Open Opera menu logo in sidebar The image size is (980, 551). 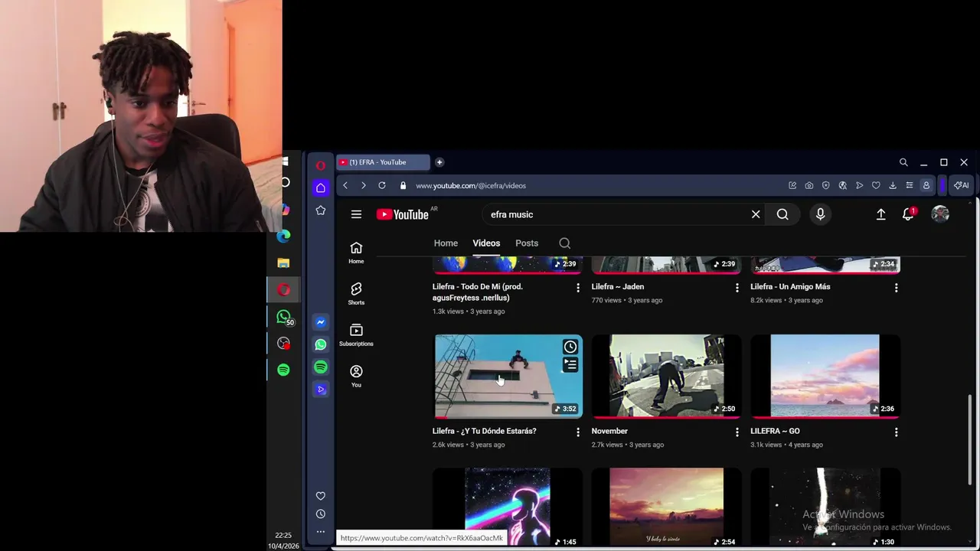coord(321,165)
